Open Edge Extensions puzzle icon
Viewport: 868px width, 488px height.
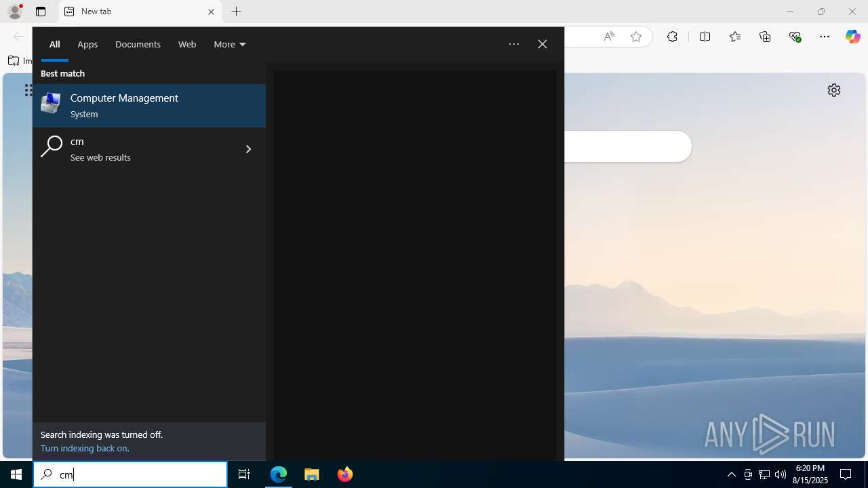pyautogui.click(x=672, y=37)
